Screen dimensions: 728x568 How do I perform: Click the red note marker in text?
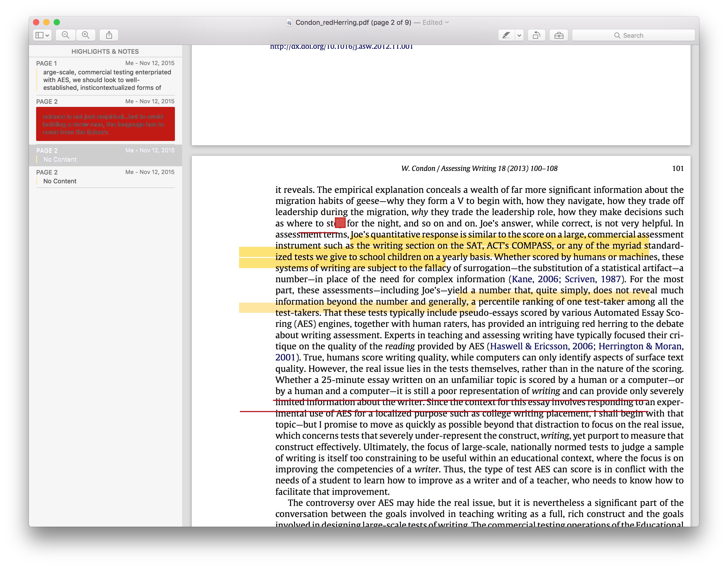(340, 223)
